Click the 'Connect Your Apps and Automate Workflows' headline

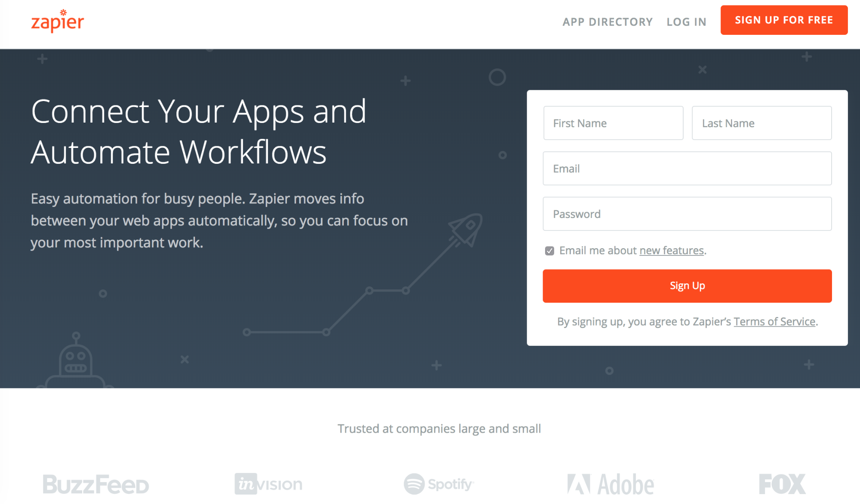[198, 132]
